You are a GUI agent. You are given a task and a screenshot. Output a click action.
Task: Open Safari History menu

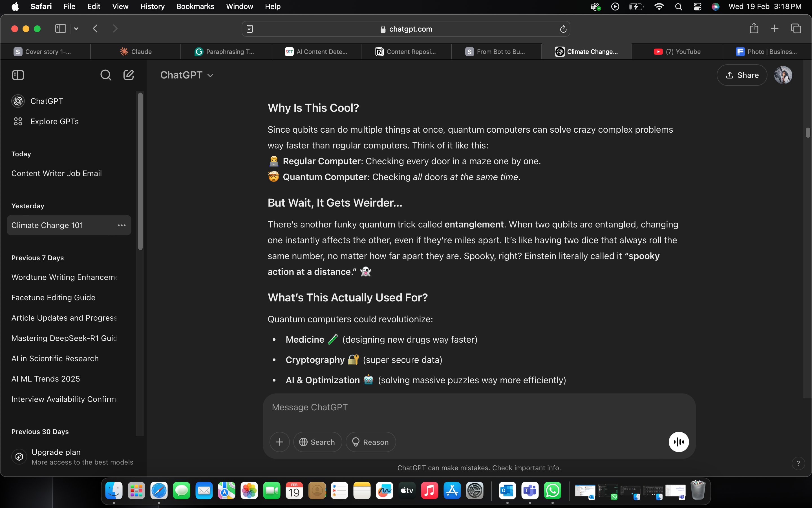tap(152, 6)
